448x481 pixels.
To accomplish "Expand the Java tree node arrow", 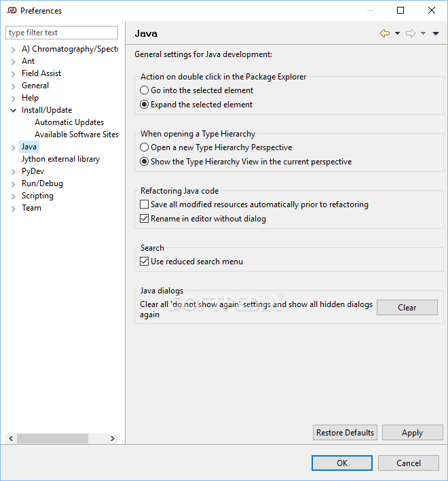I will coord(13,147).
